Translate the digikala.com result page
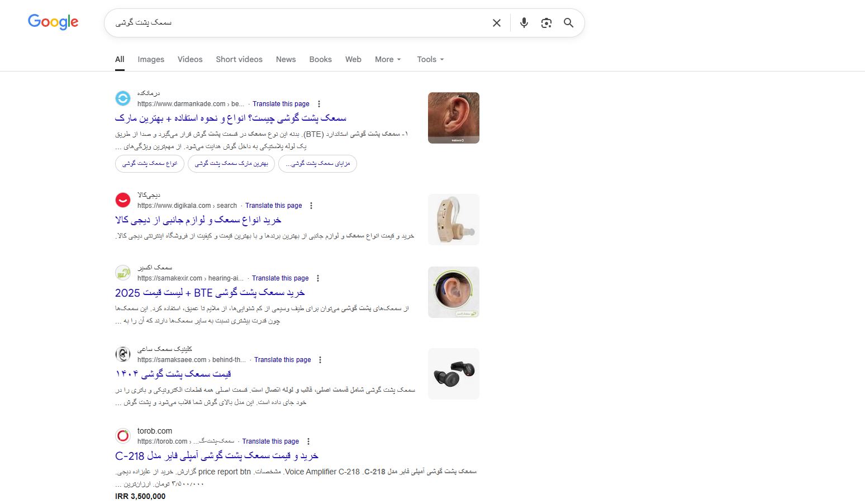Image resolution: width=865 pixels, height=504 pixels. point(274,206)
